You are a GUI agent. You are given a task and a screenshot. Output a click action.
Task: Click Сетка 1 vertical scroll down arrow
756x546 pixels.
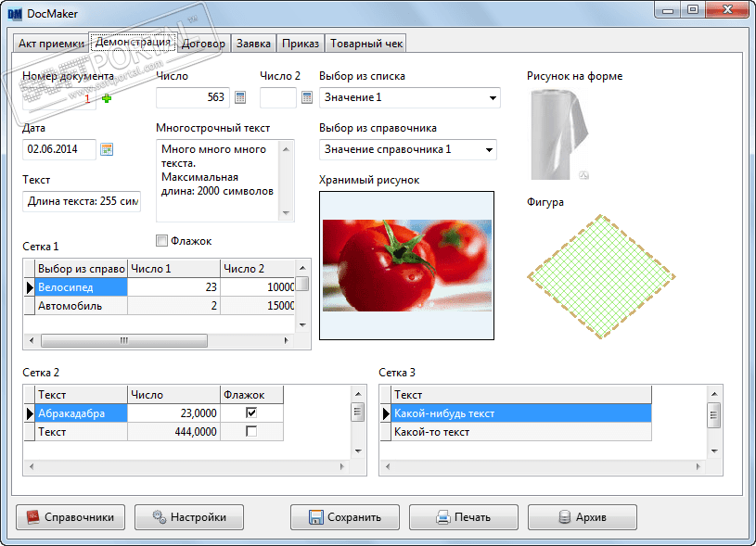click(x=302, y=325)
